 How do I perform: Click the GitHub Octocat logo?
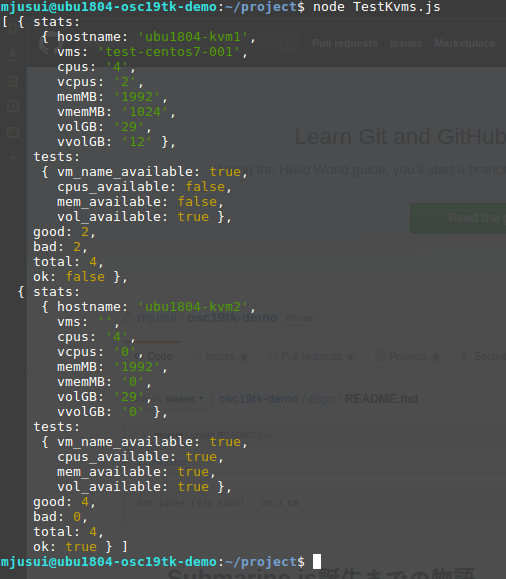coord(46,44)
